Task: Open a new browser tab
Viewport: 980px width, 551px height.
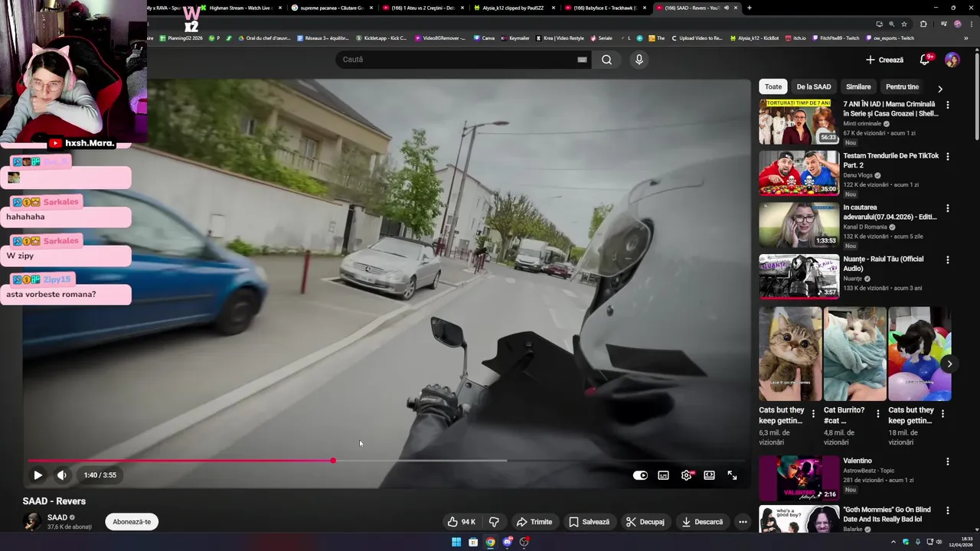Action: click(x=749, y=8)
